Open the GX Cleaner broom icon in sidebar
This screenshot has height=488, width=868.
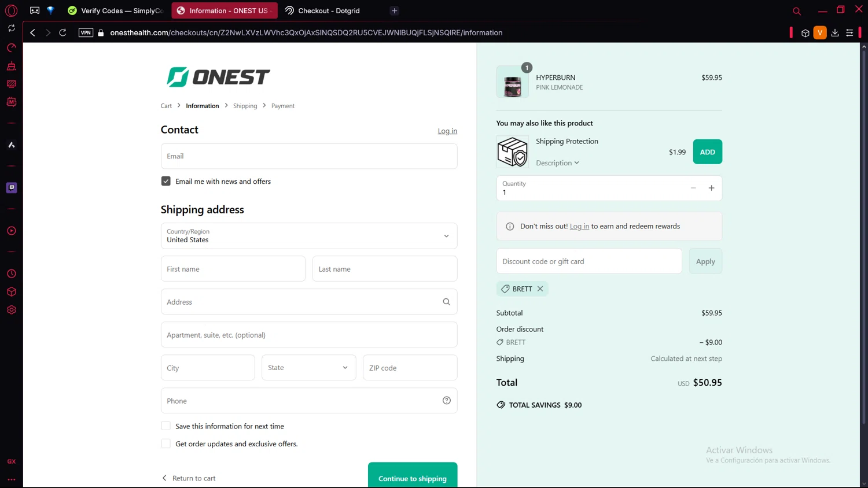tap(11, 66)
